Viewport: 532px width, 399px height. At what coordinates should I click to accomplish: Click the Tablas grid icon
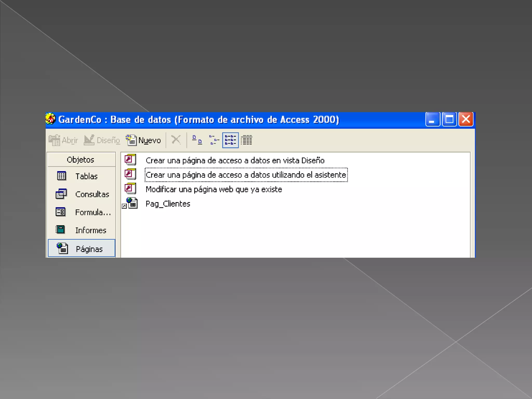62,176
